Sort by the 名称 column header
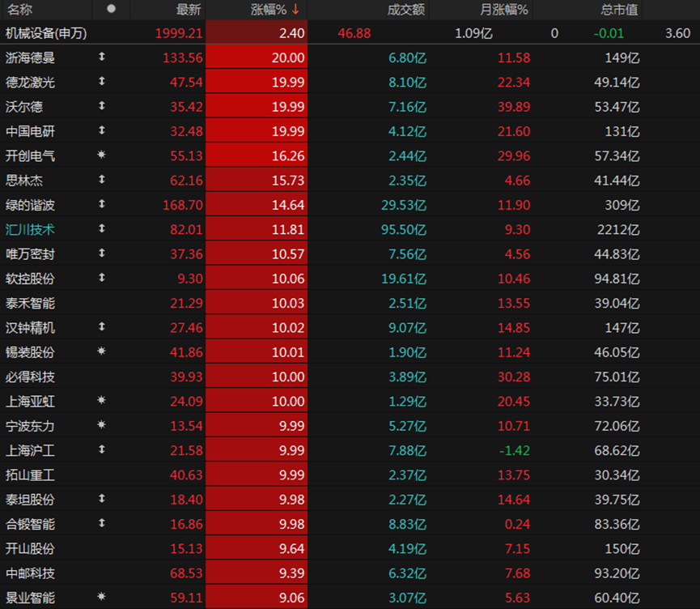 click(x=19, y=10)
